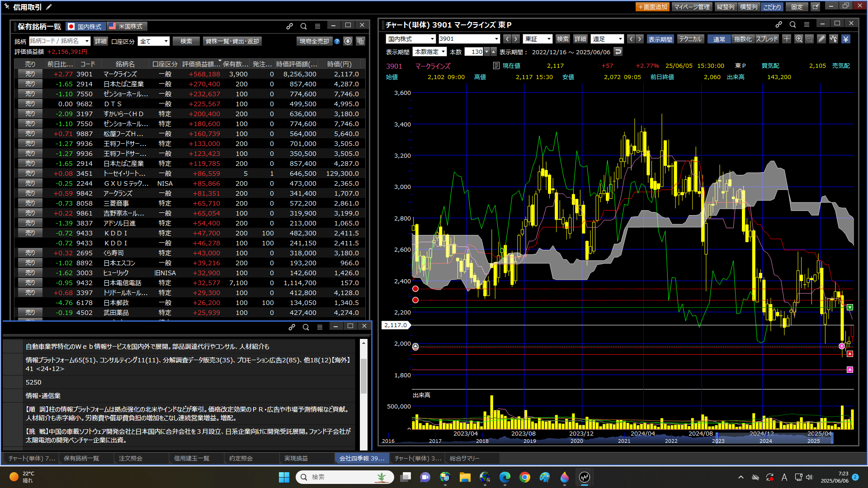Click the link icon in the chart panel header
868x488 pixels.
pyautogui.click(x=778, y=24)
